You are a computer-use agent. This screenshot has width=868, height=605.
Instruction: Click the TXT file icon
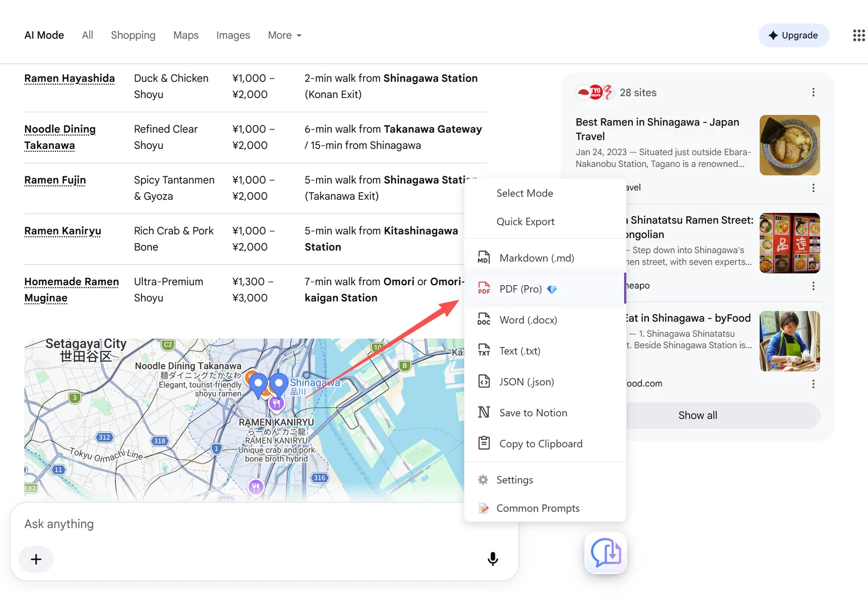click(484, 351)
